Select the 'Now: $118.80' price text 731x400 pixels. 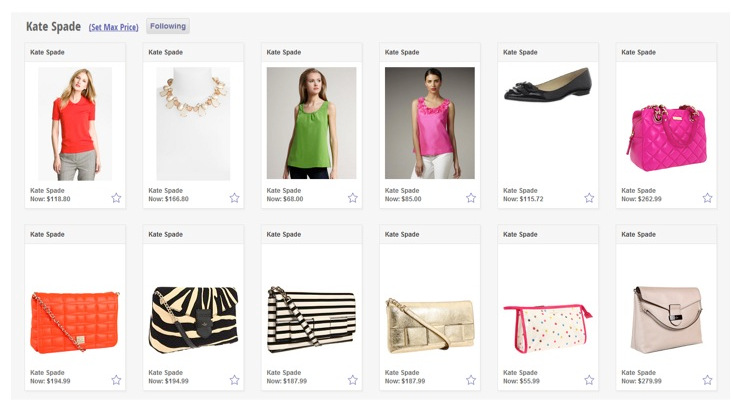pos(50,199)
